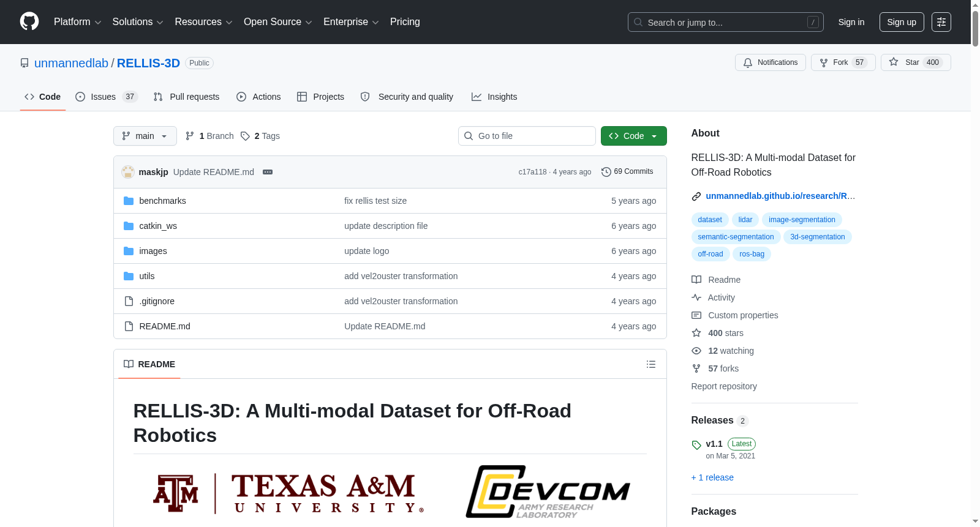Star the RELLIS-3D repository
This screenshot has width=980, height=527.
pyautogui.click(x=916, y=62)
